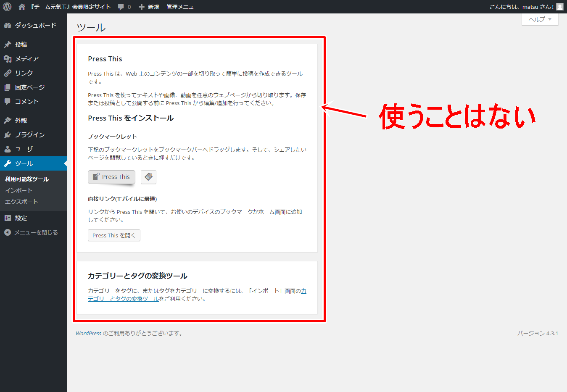
Task: Open the comments bubble icon in admin bar
Action: [121, 7]
